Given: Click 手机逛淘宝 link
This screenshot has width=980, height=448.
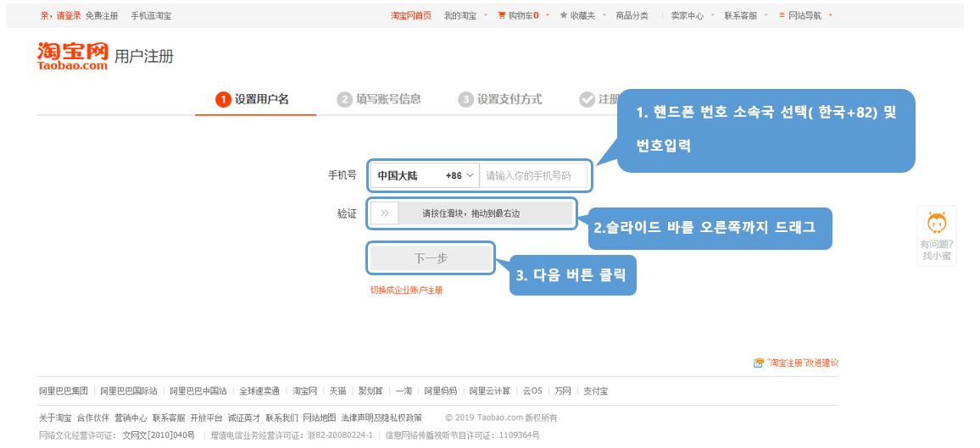Looking at the screenshot, I should (151, 15).
